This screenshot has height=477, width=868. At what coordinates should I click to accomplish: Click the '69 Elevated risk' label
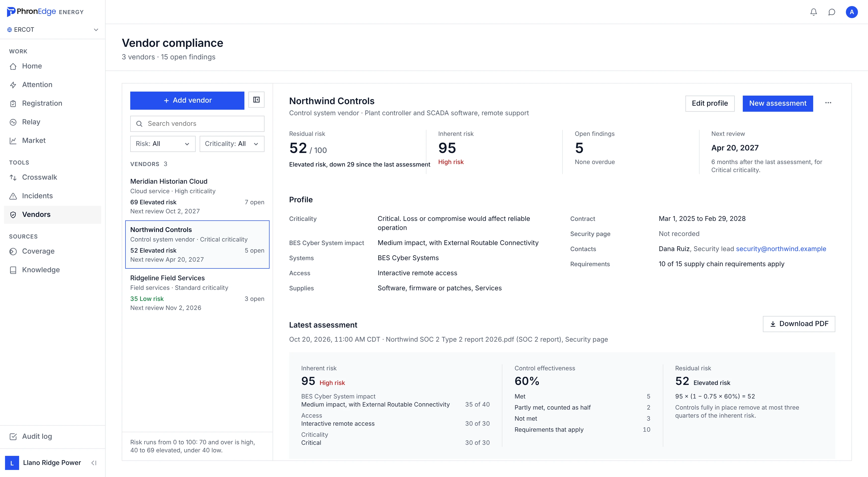[153, 202]
